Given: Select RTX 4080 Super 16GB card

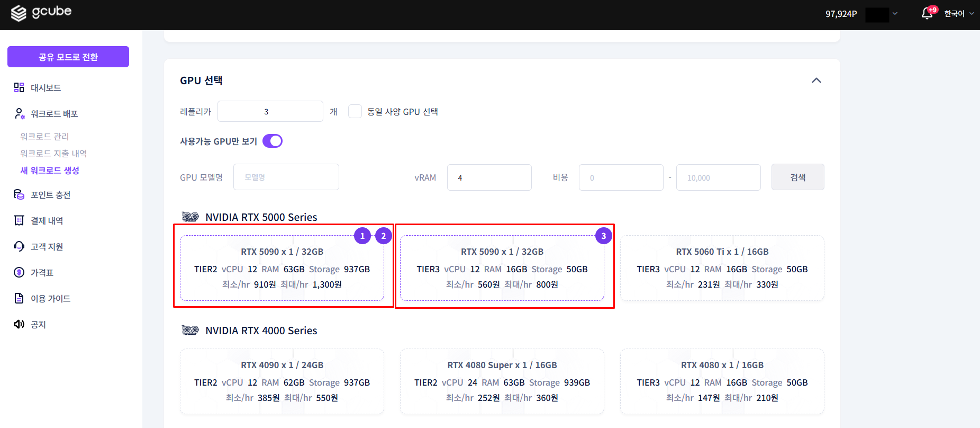Looking at the screenshot, I should (502, 381).
